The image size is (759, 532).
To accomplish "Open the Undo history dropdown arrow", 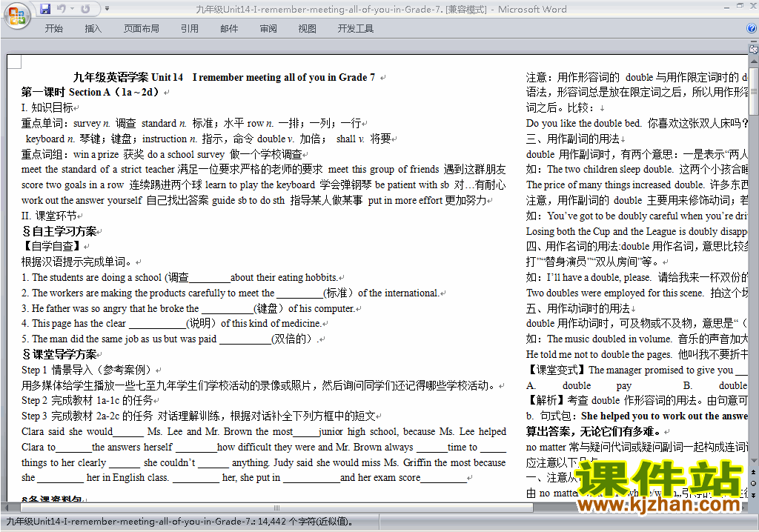I will pyautogui.click(x=72, y=9).
